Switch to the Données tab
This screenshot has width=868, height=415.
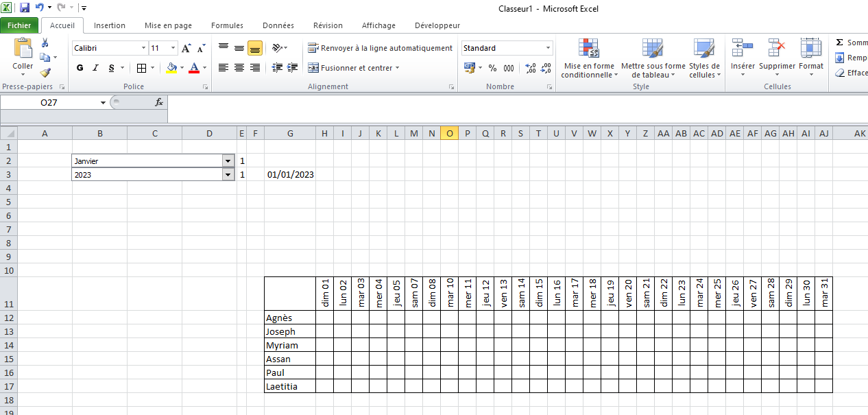click(x=278, y=25)
